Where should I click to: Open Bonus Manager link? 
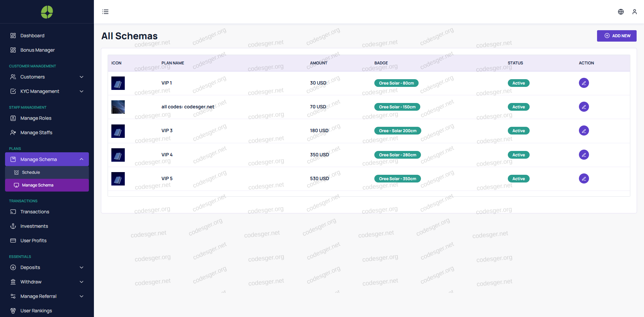point(37,50)
